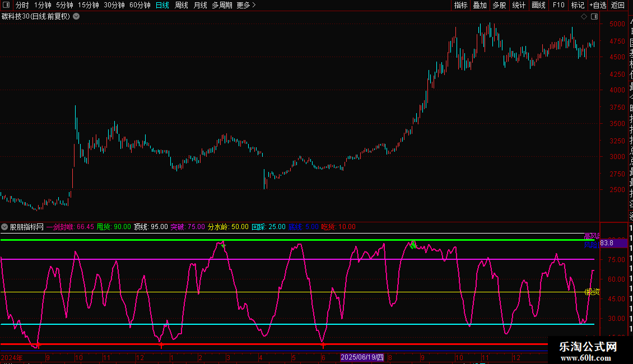Viewport: 633px width, 364px height.
Task: Click the 吃货: 10.00 indicator label
Action: (x=338, y=227)
